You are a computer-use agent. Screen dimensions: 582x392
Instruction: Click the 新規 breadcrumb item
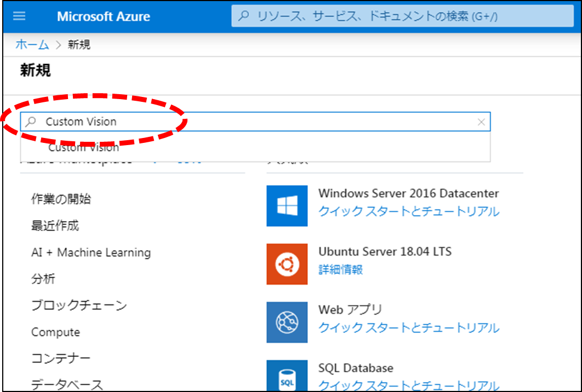[x=79, y=44]
